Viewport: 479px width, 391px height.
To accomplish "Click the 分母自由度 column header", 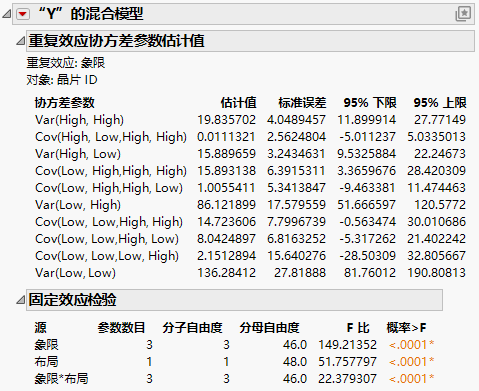I will coord(269,328).
